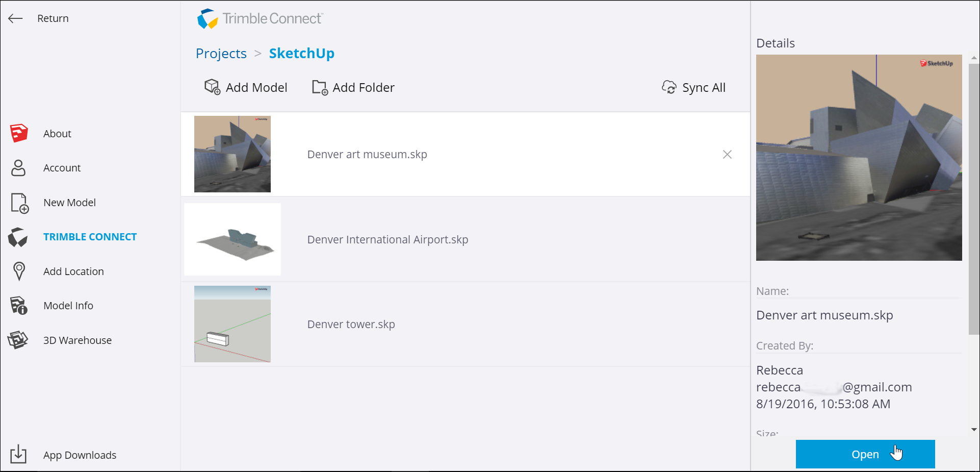Open the Account menu entry
Viewport: 980px width, 472px height.
click(62, 168)
